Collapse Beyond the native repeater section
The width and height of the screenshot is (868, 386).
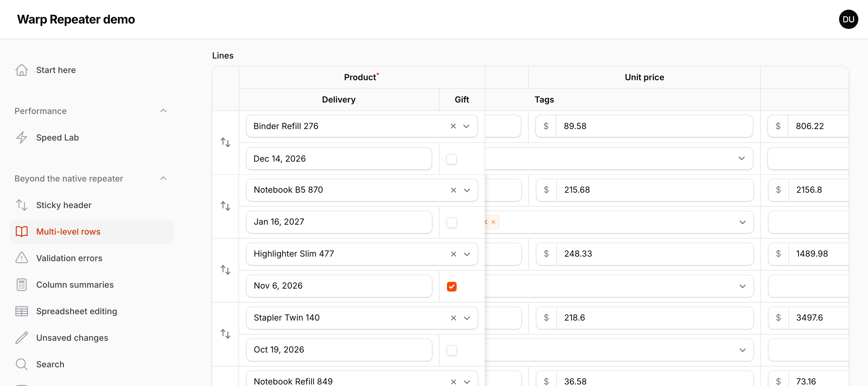pos(163,178)
